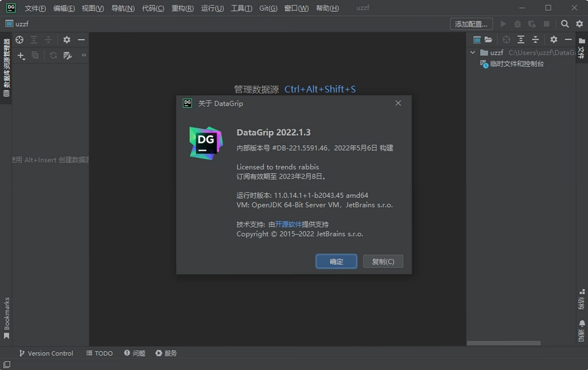Screen dimensions: 588x370
Task: Collapse the uzzf folder tree node
Action: coord(473,53)
